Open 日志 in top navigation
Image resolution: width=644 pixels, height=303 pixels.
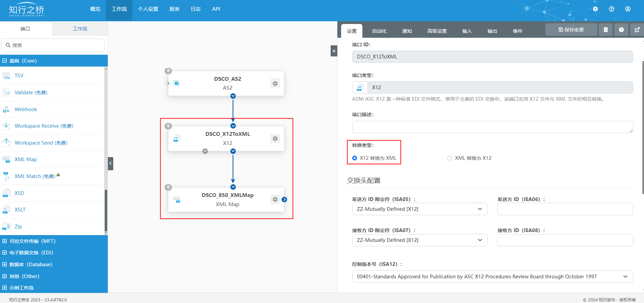click(196, 9)
